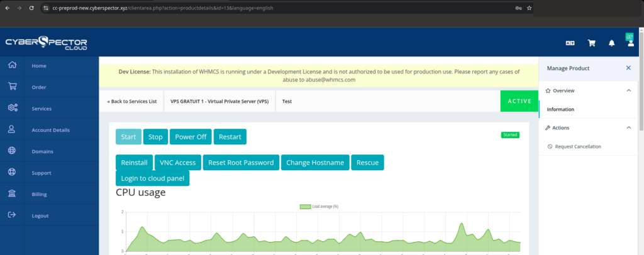Click the Rescue button

(367, 162)
